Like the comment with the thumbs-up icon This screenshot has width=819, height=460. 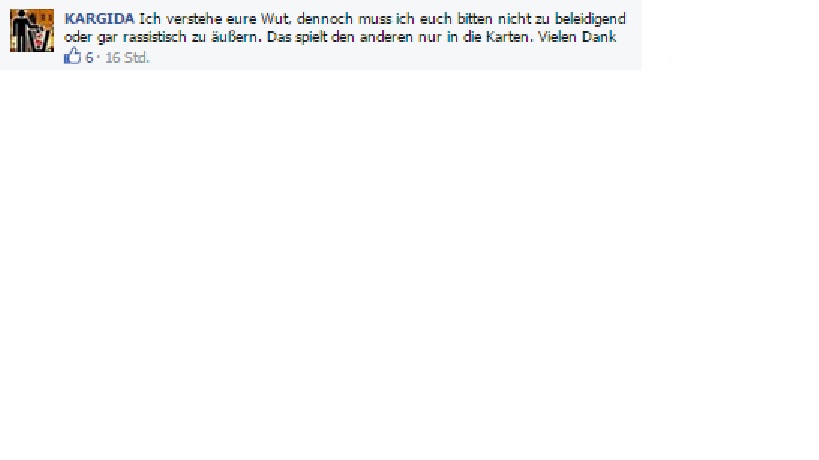[73, 56]
